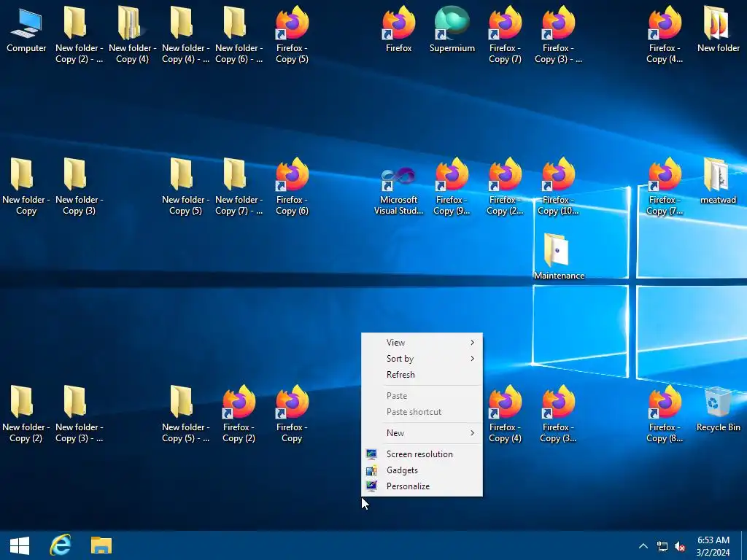Select the 'New folder - Copy' folder without number
The width and height of the screenshot is (747, 560).
pos(26,187)
